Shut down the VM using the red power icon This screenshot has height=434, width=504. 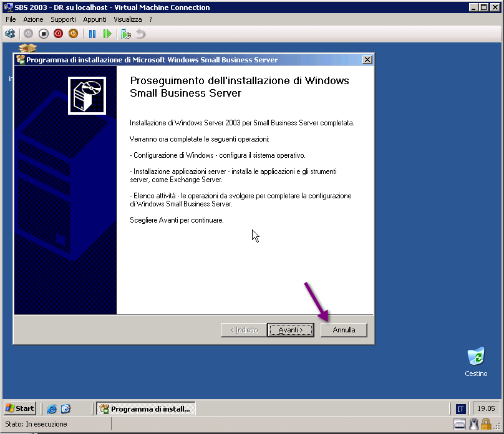tap(58, 34)
